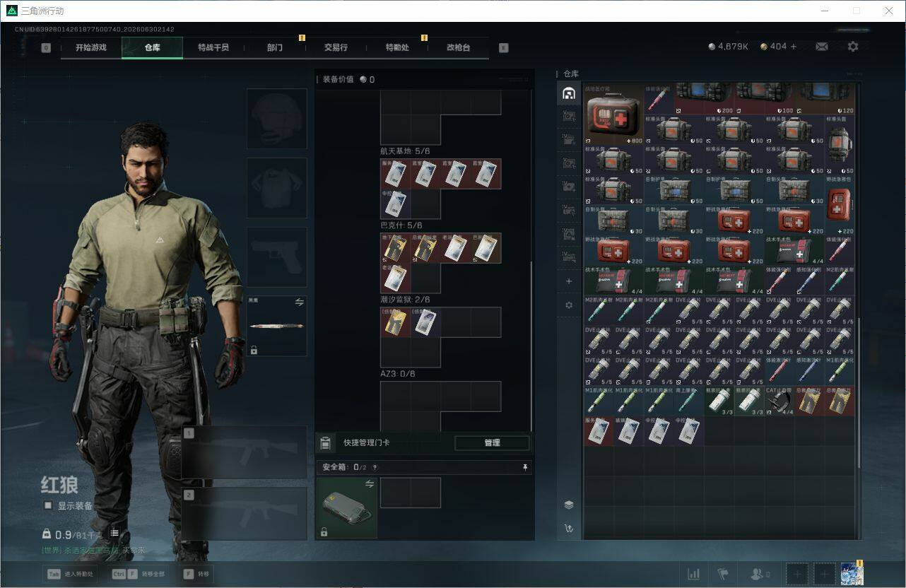906x588 pixels.
Task: Select the CAT止血带 tourniquet item
Action: tap(779, 401)
